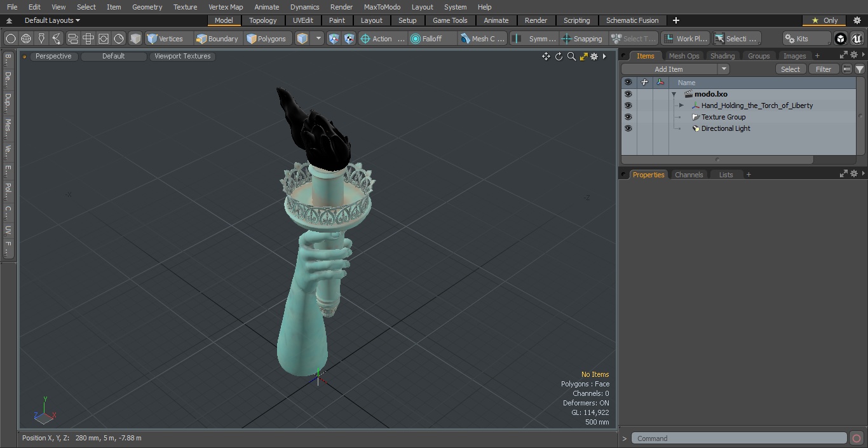
Task: Click the curve path tool icon
Action: pos(57,39)
